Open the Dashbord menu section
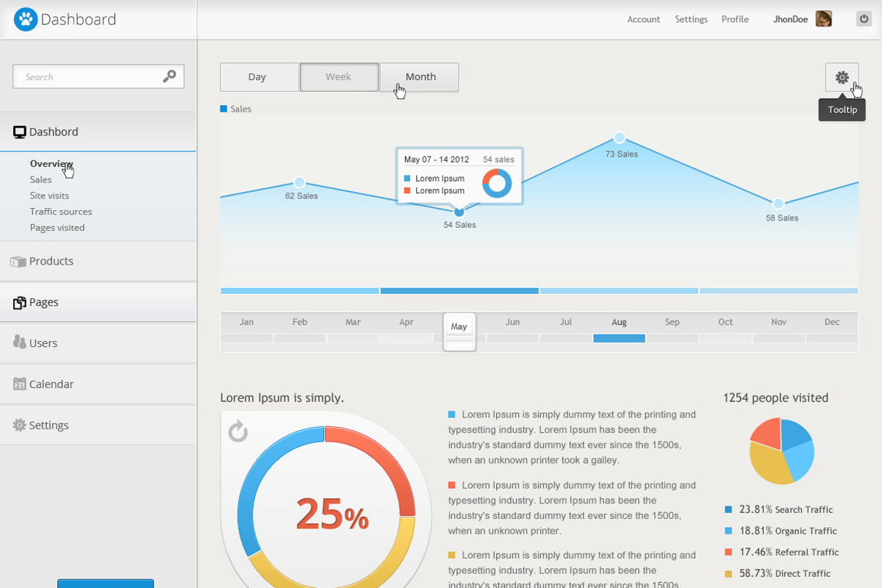This screenshot has height=588, width=882. click(98, 132)
